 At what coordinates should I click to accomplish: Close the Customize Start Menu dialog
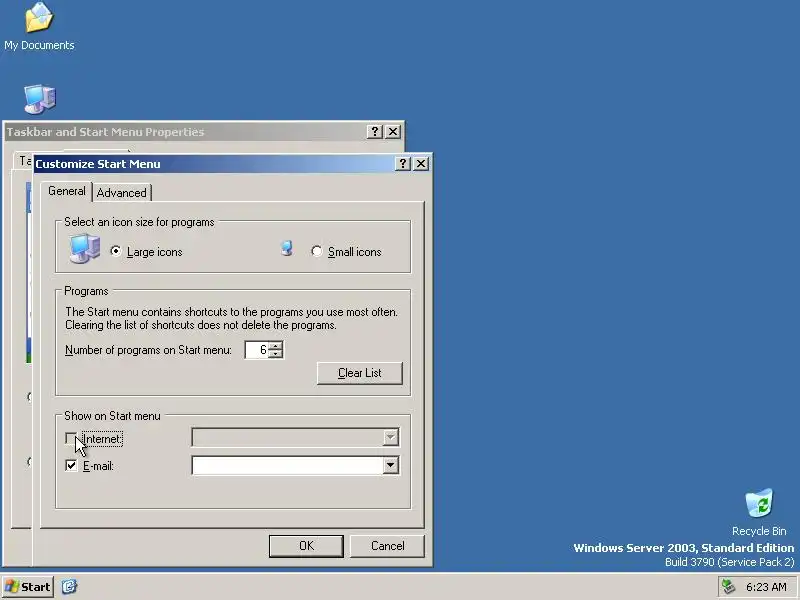pos(421,164)
